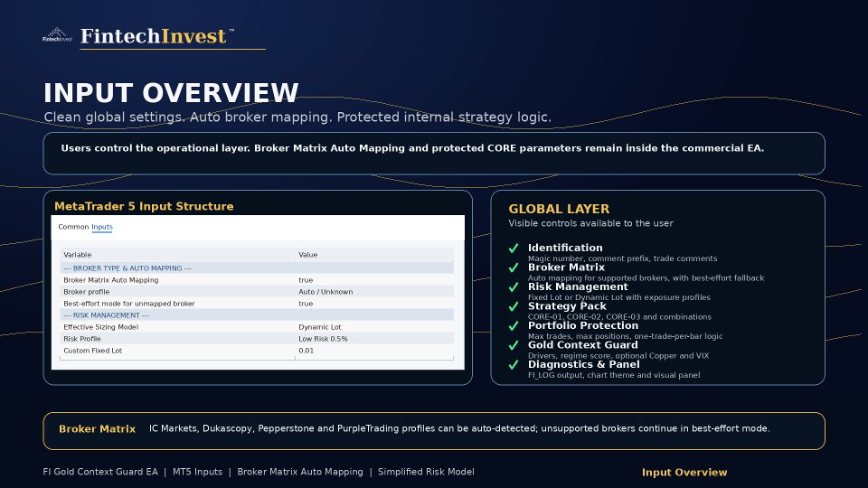
Task: Click the checkmark beside Gold Context Guard
Action: pyautogui.click(x=514, y=344)
